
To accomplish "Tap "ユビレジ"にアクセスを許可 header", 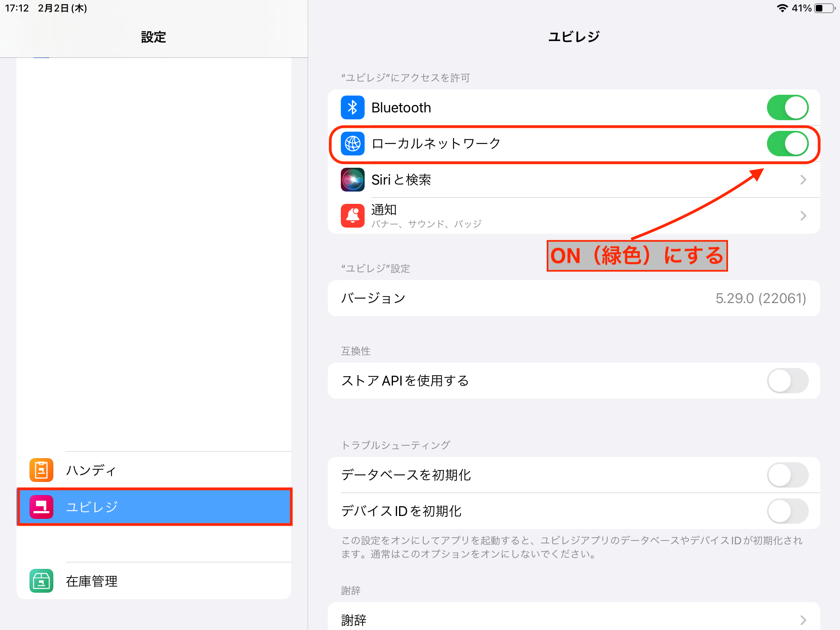I will click(x=406, y=78).
